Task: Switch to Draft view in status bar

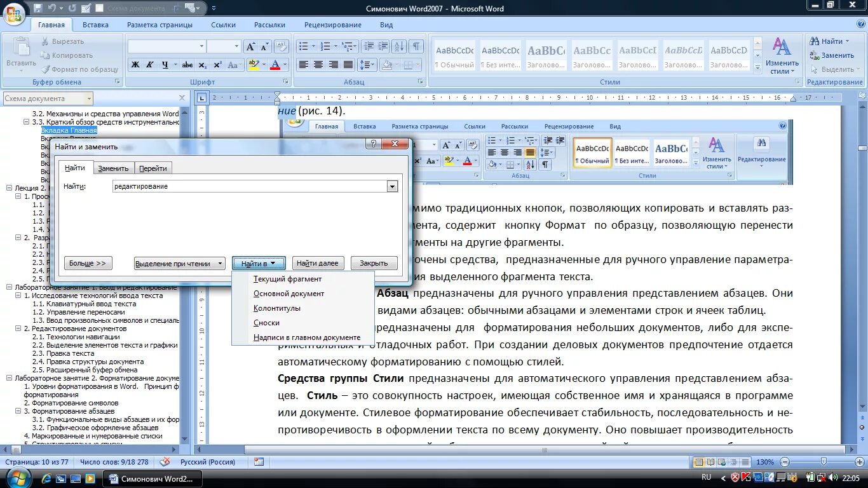Action: pyautogui.click(x=745, y=462)
